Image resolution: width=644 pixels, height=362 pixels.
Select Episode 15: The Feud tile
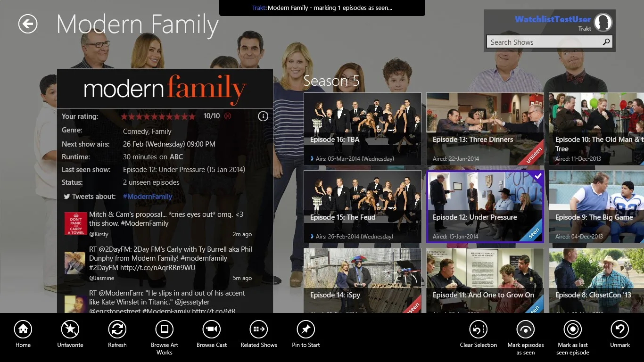click(363, 206)
